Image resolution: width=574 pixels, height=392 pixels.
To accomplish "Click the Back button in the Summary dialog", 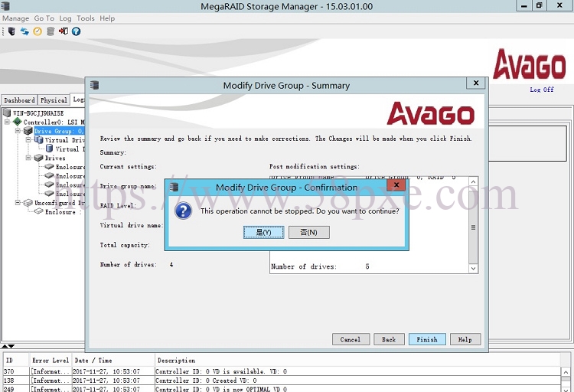I will click(x=389, y=339).
